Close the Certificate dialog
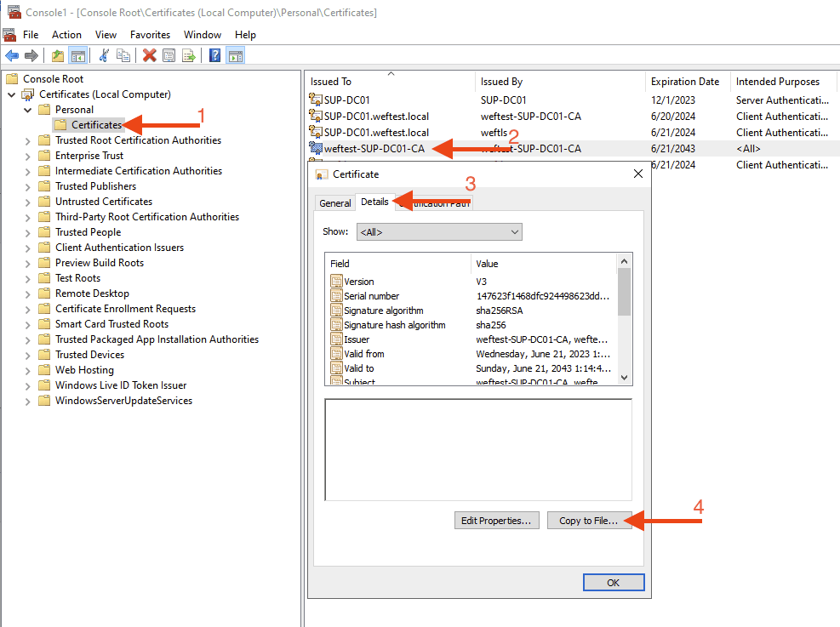 tap(638, 174)
